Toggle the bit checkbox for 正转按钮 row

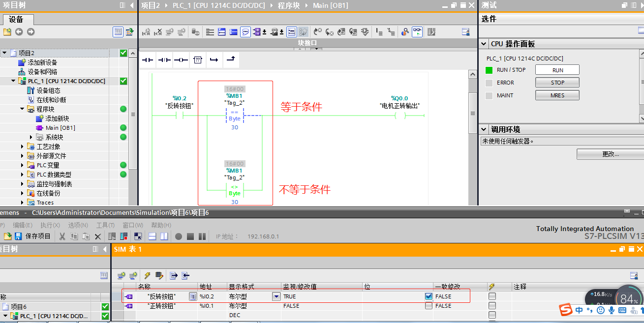tap(429, 306)
